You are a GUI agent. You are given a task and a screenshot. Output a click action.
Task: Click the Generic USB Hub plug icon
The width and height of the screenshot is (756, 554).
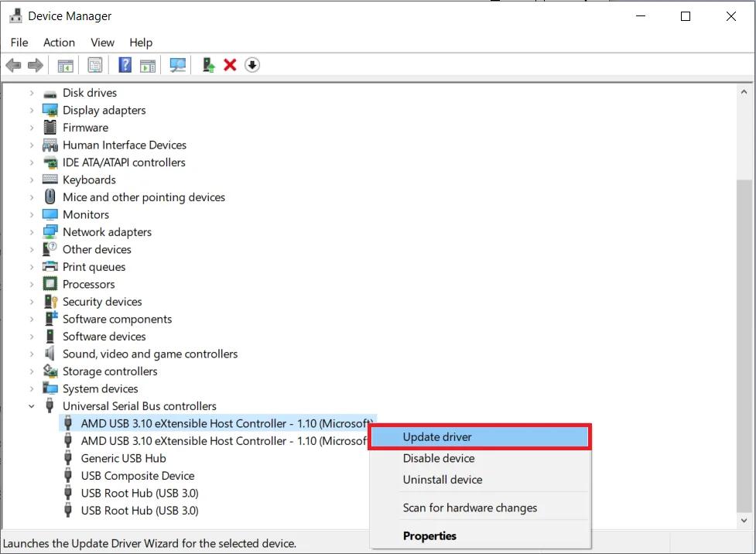point(68,458)
